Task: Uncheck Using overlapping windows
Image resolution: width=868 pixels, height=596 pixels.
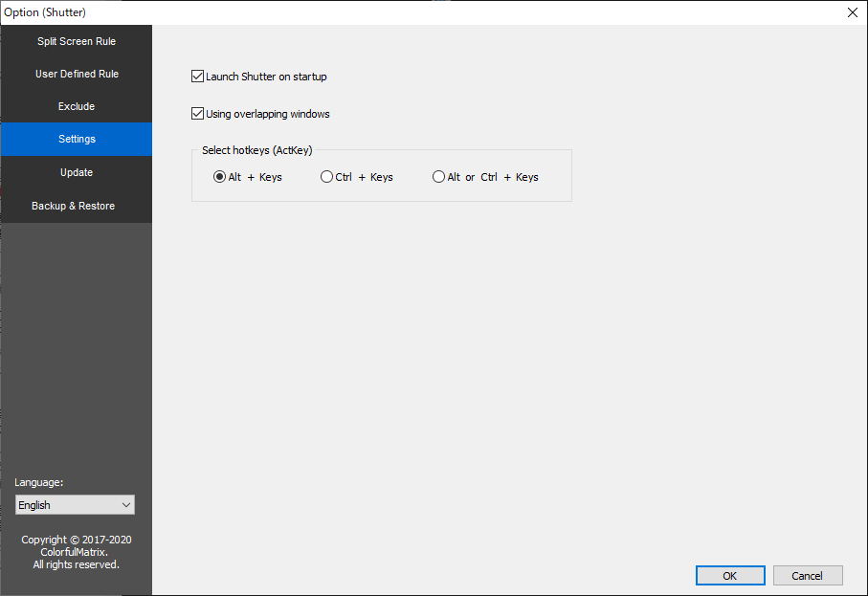Action: pos(198,114)
